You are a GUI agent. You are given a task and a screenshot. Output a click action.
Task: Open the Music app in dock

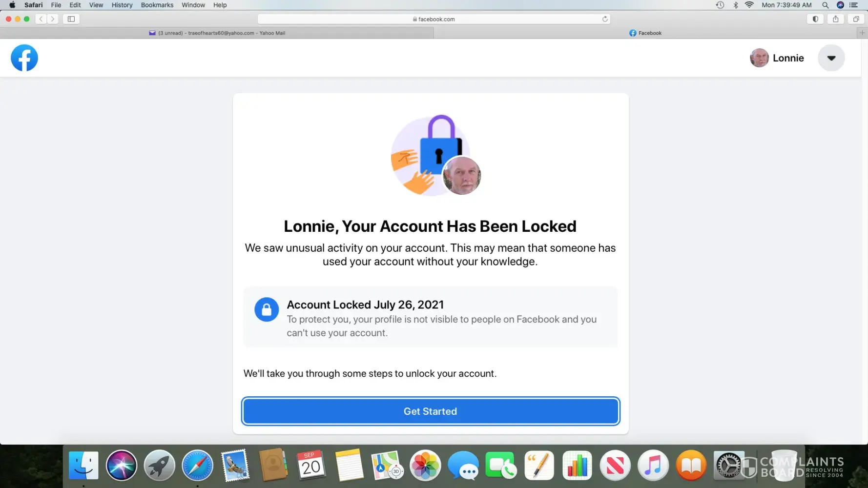point(653,466)
